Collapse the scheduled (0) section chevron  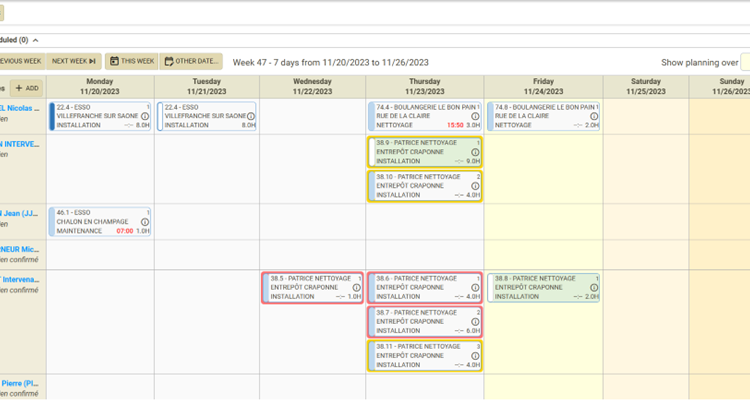click(35, 40)
